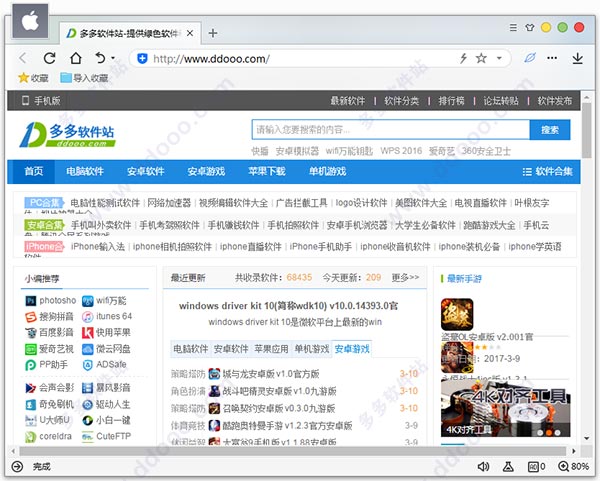Select 安卓游戏 in the navigation bar
Image resolution: width=600 pixels, height=481 pixels.
pyautogui.click(x=206, y=171)
